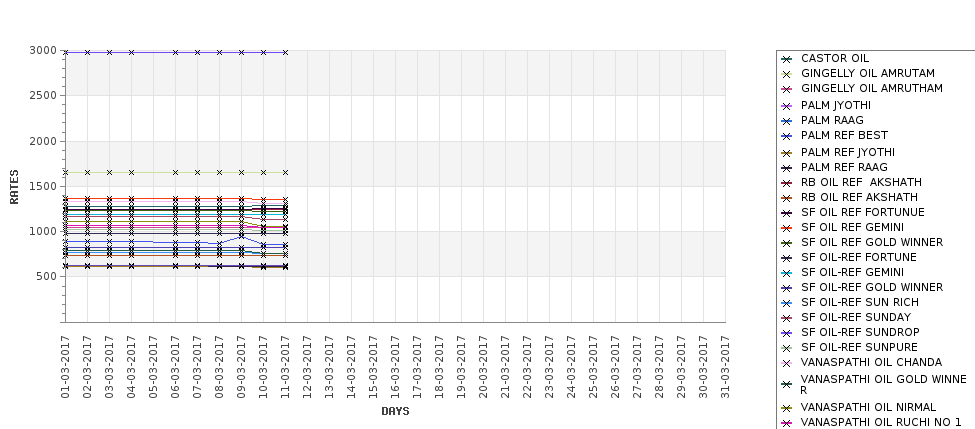Click the 3000-level data point on 11-03-2017
This screenshot has width=975, height=429.
[x=285, y=53]
